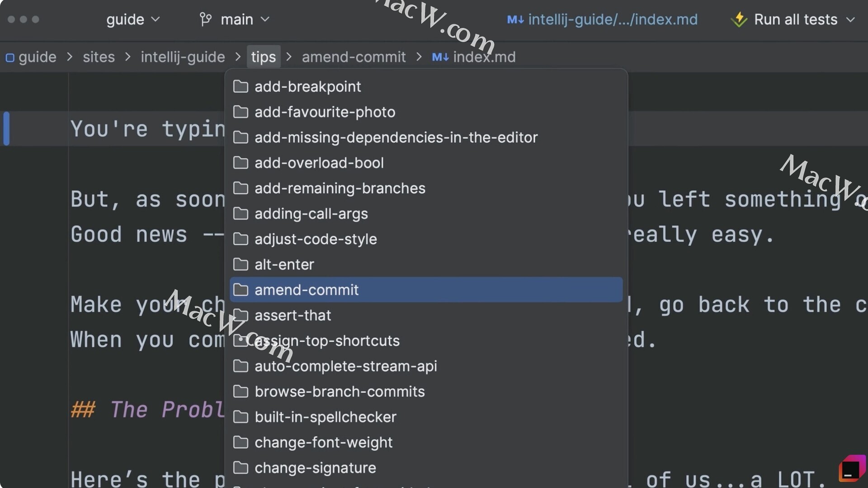This screenshot has width=868, height=488.
Task: Click folder icon next to change-signature
Action: click(x=241, y=468)
